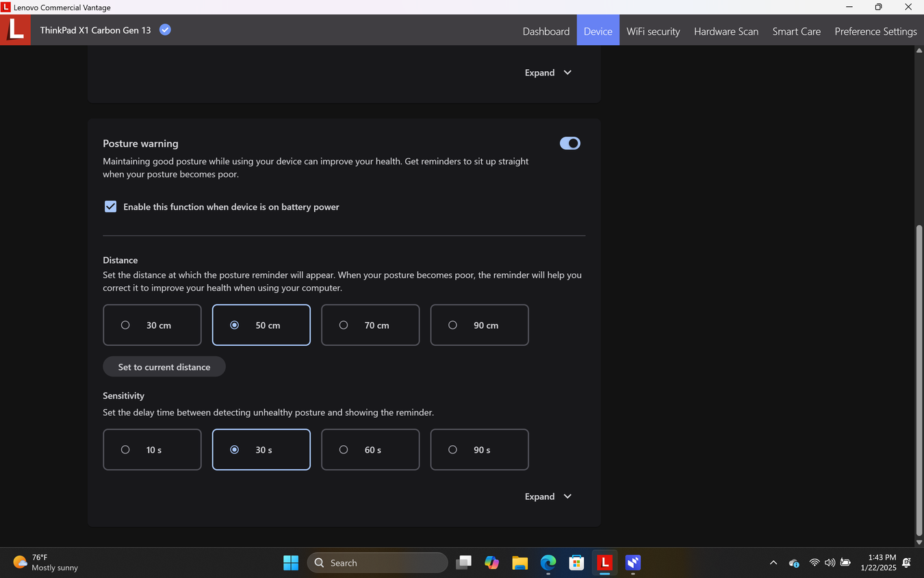
Task: Click the ThinkPad X1 Carbon Gen 13 name
Action: 95,30
